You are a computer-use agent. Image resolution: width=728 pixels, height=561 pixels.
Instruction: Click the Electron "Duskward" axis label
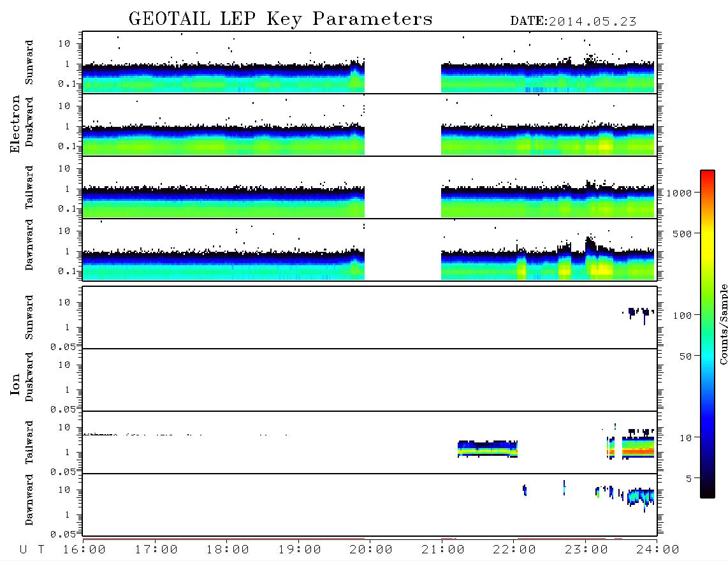29,122
